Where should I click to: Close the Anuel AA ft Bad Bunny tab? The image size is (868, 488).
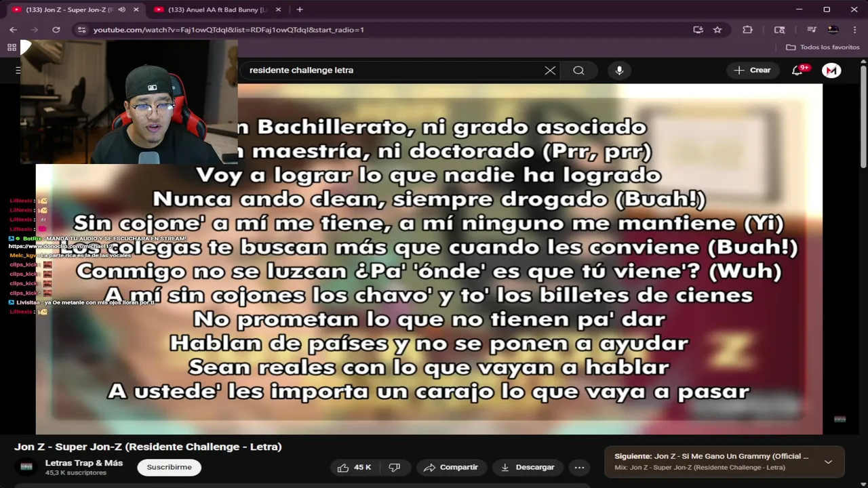coord(277,9)
